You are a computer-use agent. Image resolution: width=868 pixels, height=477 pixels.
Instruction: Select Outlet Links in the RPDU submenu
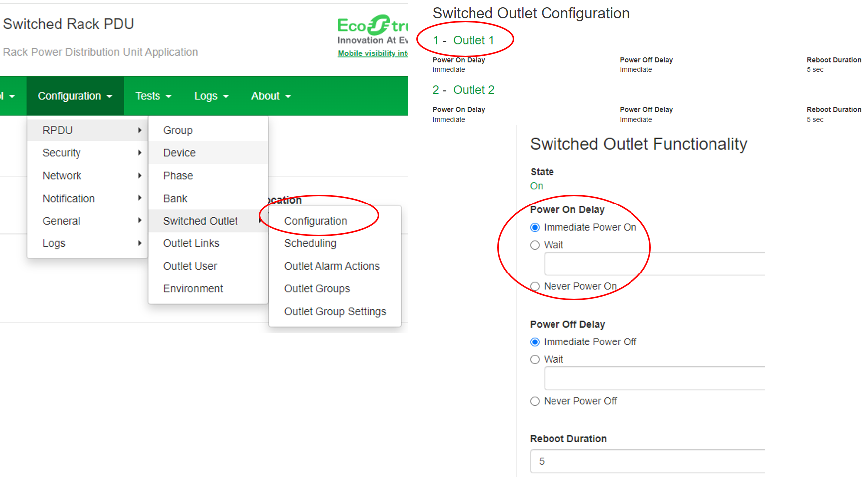tap(208, 243)
